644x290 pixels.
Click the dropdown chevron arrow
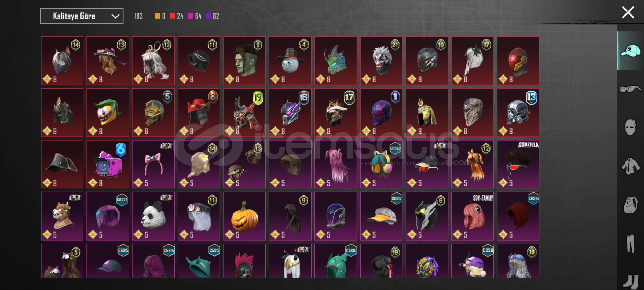pos(115,16)
